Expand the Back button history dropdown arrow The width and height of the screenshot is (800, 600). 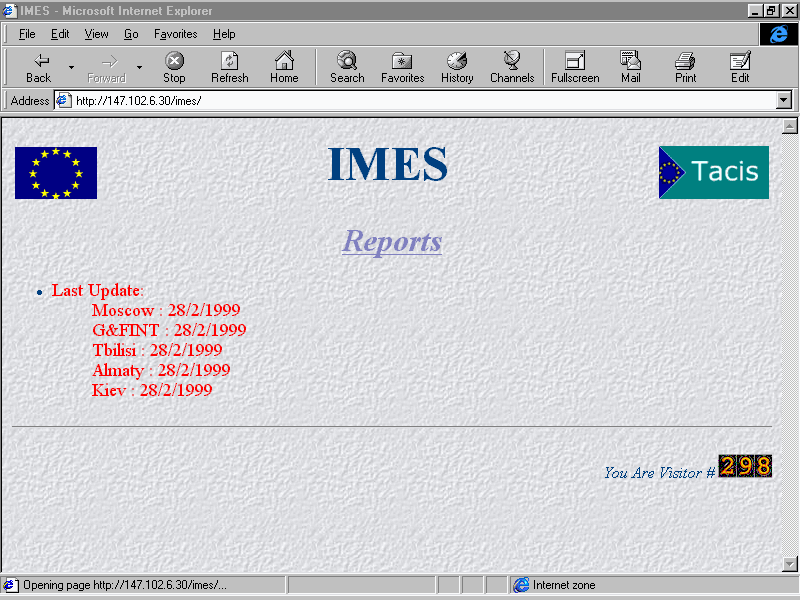pos(71,67)
